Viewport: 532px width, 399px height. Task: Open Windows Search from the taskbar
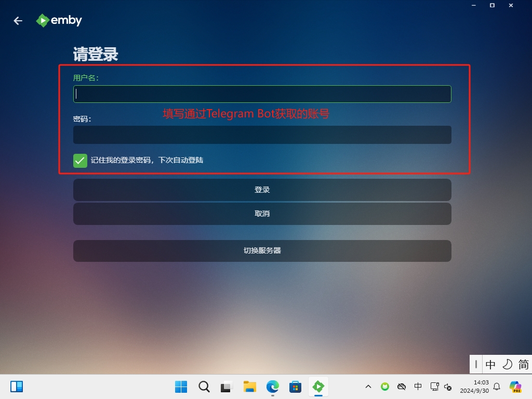pos(204,387)
